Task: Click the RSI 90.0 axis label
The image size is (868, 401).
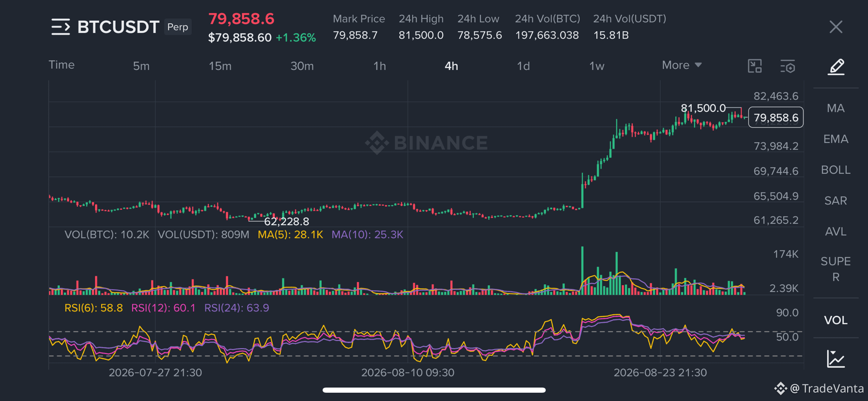Action: 787,313
